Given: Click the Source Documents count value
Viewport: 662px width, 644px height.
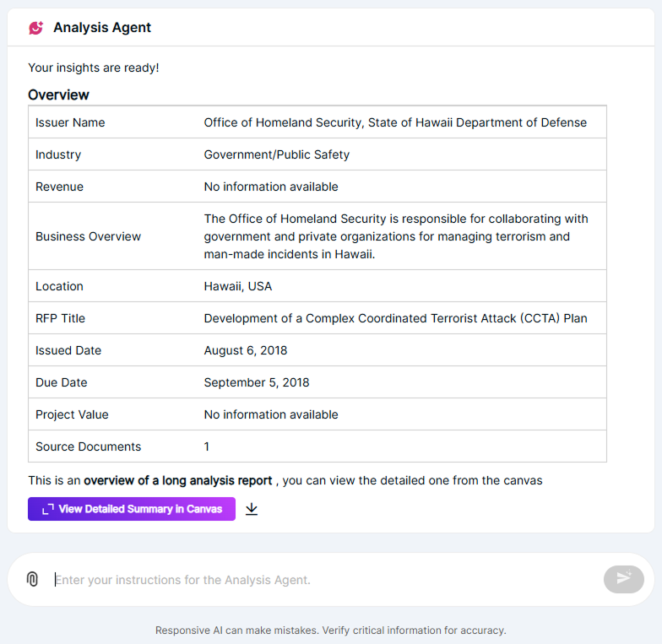Looking at the screenshot, I should (x=207, y=446).
